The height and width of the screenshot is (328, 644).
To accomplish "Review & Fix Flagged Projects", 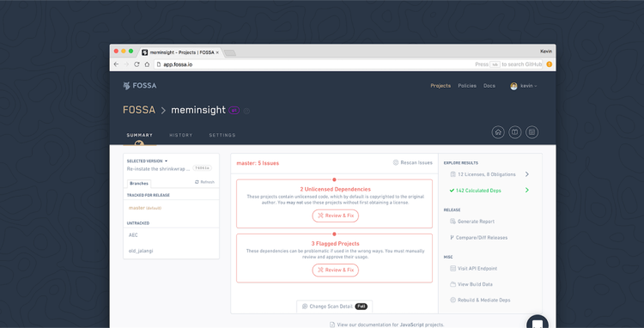I will [336, 270].
